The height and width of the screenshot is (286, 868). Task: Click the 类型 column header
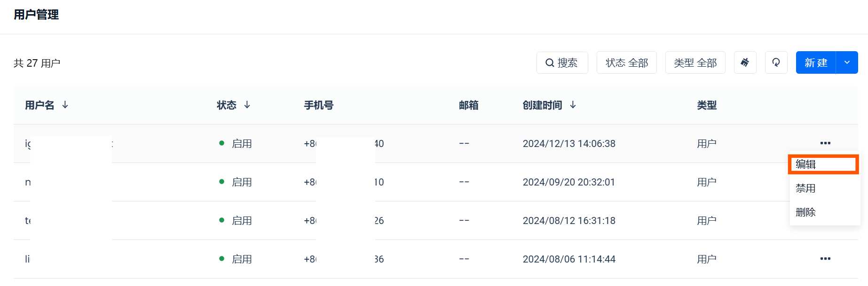click(x=706, y=105)
